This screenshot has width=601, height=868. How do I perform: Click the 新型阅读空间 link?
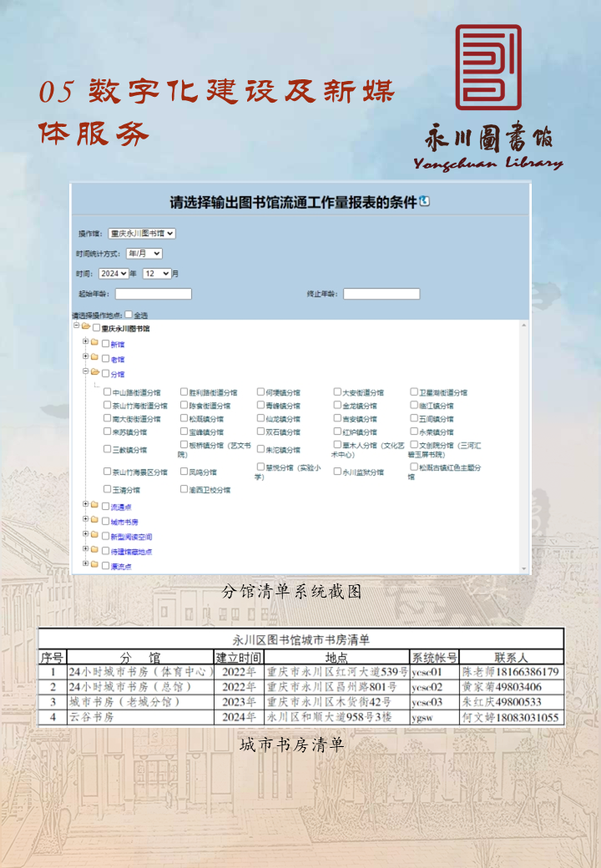tap(131, 537)
